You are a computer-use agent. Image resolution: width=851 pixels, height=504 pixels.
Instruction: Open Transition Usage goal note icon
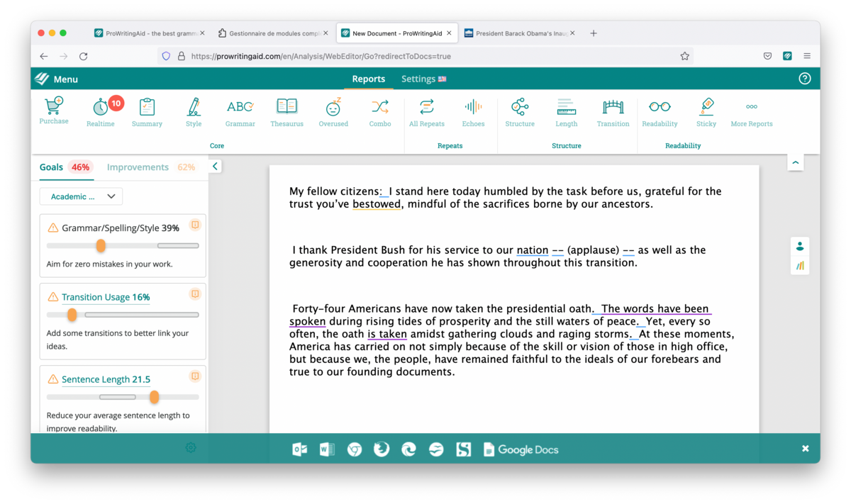pos(195,293)
